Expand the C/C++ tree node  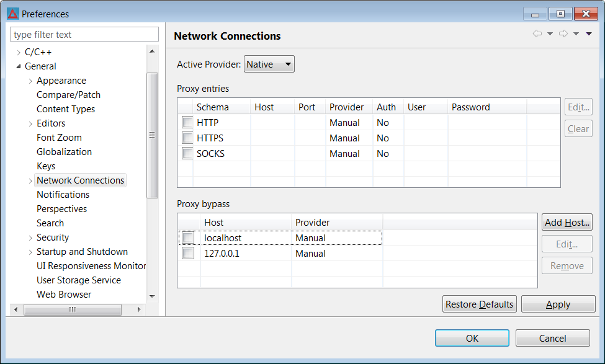[18, 53]
